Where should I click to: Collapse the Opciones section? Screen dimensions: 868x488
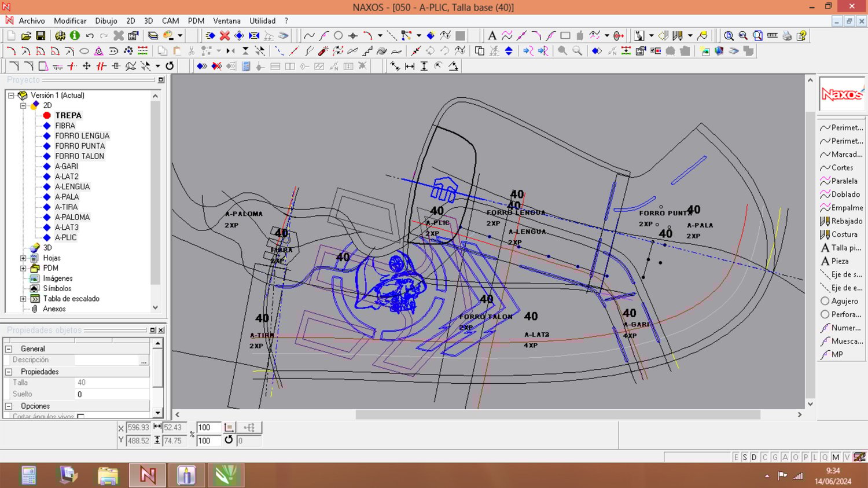pos(9,406)
